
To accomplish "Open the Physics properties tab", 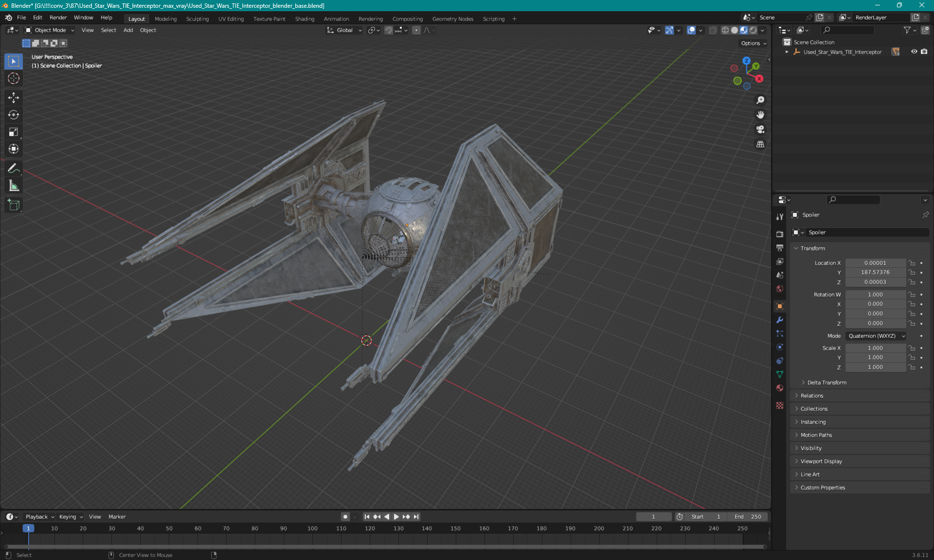I will click(x=780, y=347).
